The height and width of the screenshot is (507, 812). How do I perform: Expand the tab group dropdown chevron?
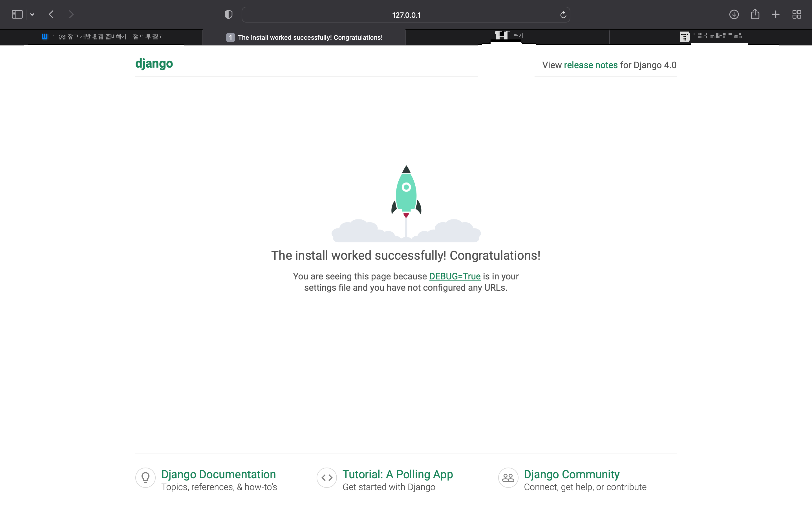32,14
